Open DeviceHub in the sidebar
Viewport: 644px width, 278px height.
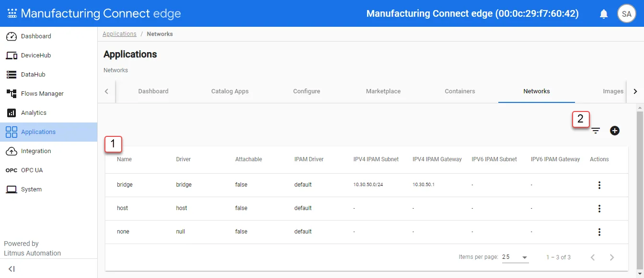point(49,56)
